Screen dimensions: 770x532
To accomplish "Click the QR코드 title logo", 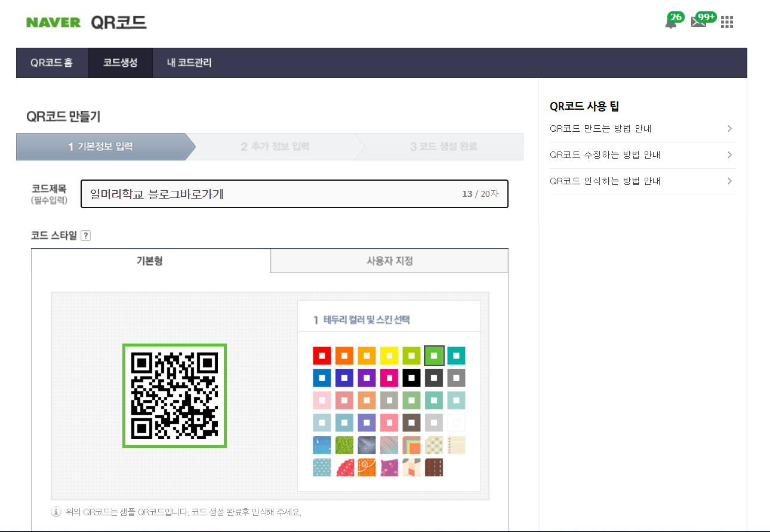I will point(118,23).
